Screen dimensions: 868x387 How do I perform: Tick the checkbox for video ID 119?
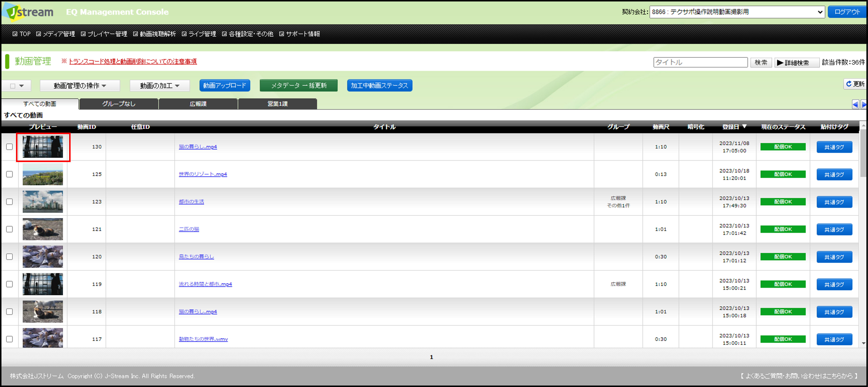coord(9,284)
